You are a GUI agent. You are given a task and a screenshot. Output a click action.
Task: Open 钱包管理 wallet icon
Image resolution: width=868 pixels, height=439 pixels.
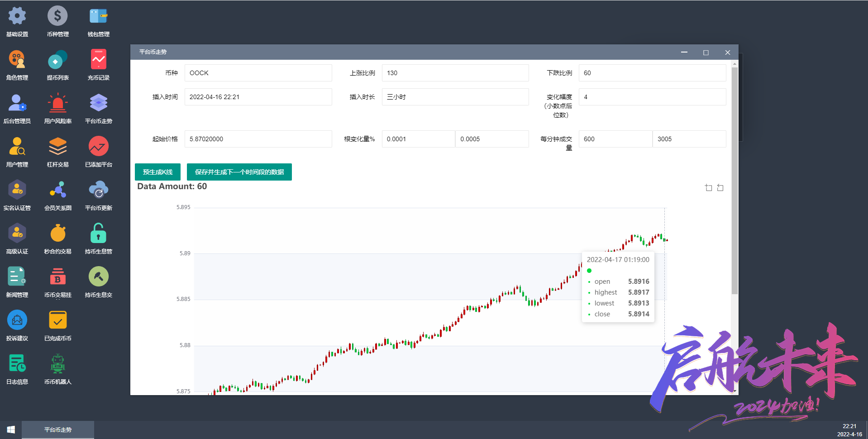pyautogui.click(x=98, y=16)
